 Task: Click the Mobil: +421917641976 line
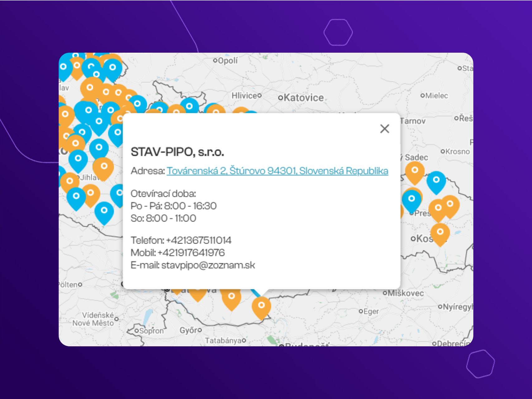pyautogui.click(x=178, y=253)
